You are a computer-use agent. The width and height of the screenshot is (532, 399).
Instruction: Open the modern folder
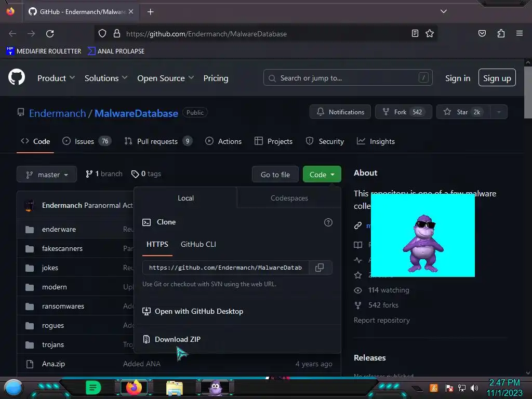point(54,287)
